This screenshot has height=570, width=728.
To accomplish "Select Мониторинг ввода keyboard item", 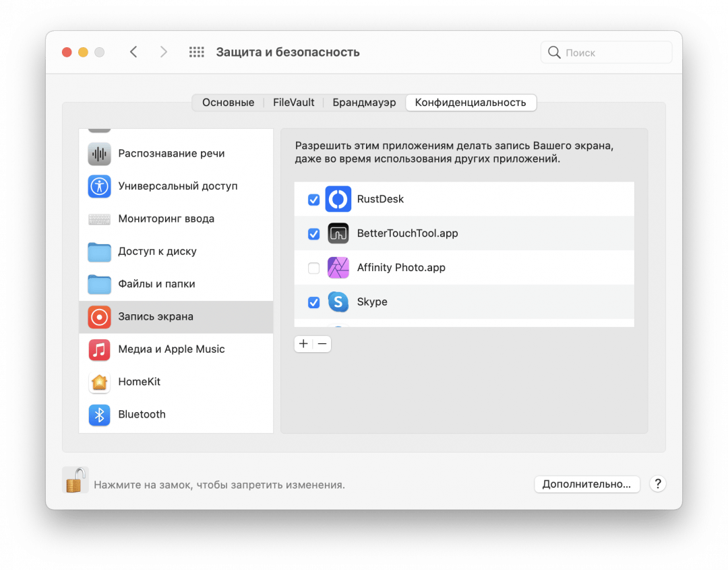I will [166, 219].
